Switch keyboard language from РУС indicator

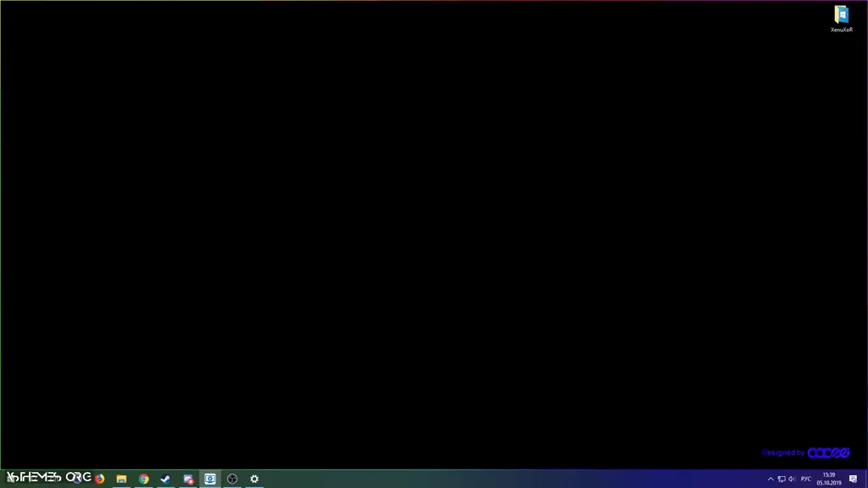coord(805,479)
